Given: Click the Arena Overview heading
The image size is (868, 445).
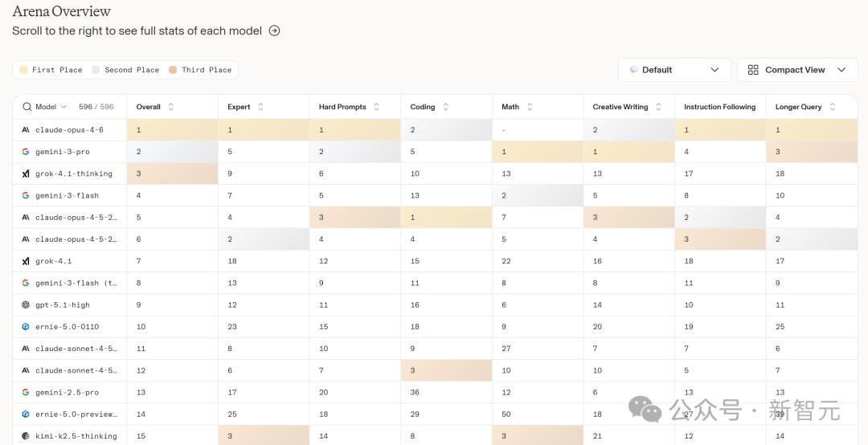Looking at the screenshot, I should point(61,11).
